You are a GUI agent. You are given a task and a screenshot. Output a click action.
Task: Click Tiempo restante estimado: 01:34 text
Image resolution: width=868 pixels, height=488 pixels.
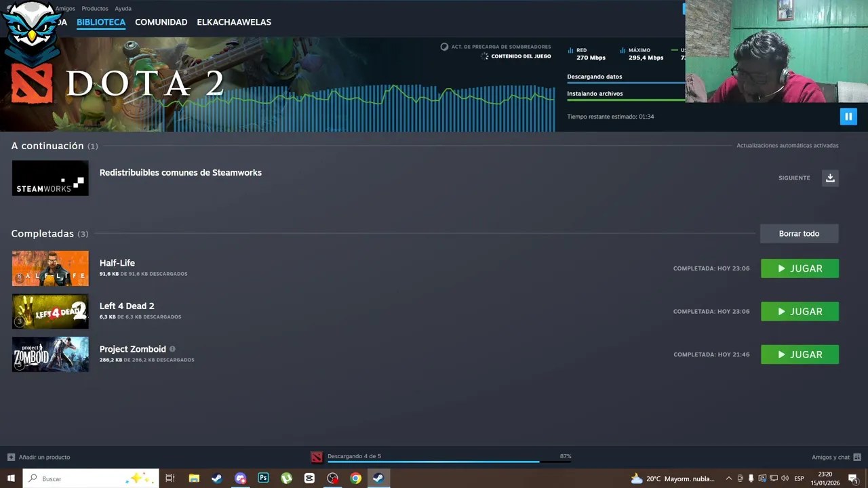610,117
